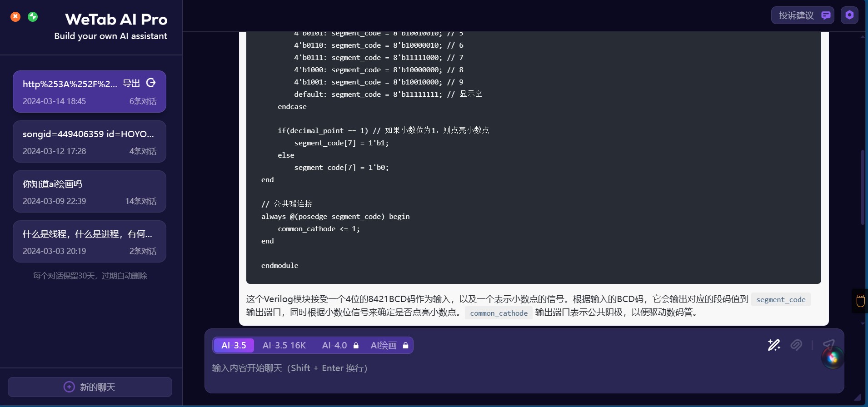The height and width of the screenshot is (407, 868).
Task: Start a new chat with 新的聊天
Action: point(90,387)
